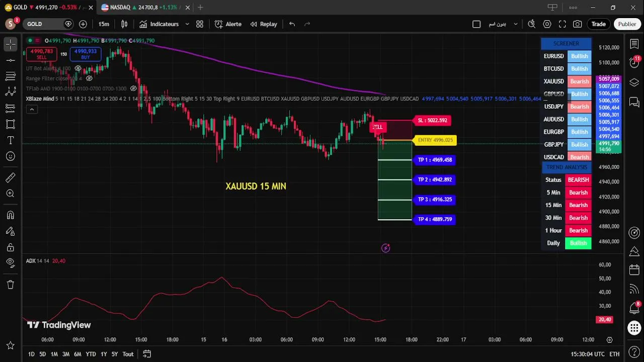Start bar Replay mode
The width and height of the screenshot is (644, 362).
[264, 24]
